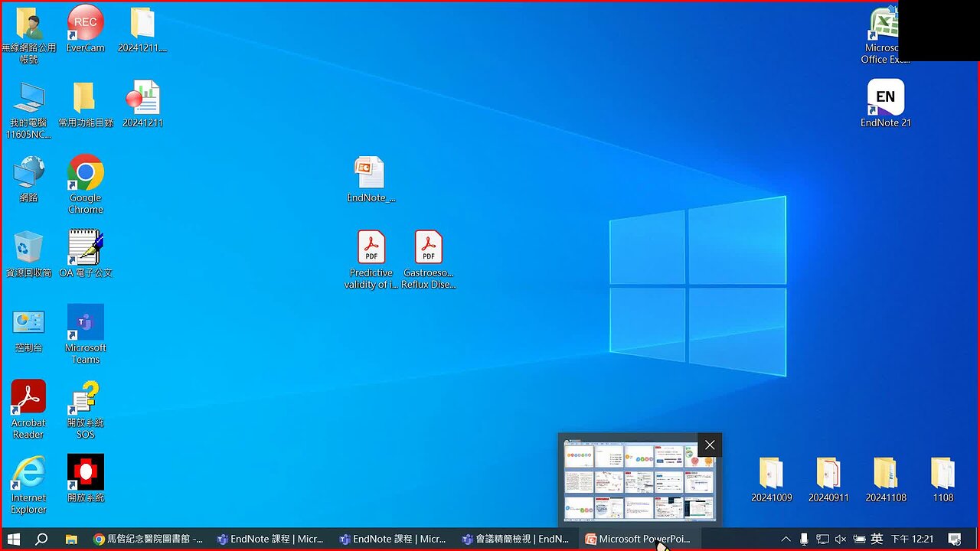Open 資源回收筒 recycle bin
This screenshot has width=980, height=551.
[x=28, y=254]
